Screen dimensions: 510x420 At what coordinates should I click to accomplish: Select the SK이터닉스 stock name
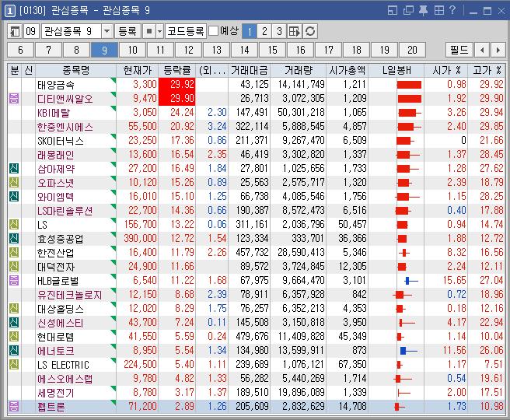[x=61, y=141]
